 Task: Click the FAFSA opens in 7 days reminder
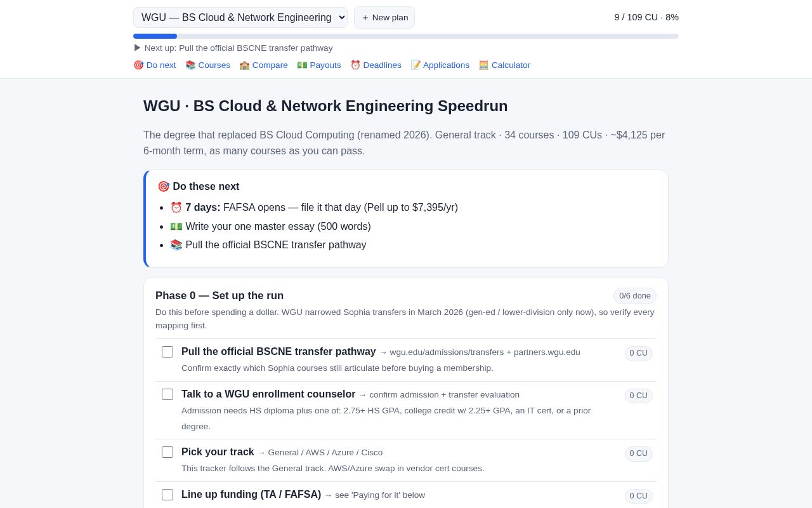pyautogui.click(x=314, y=208)
